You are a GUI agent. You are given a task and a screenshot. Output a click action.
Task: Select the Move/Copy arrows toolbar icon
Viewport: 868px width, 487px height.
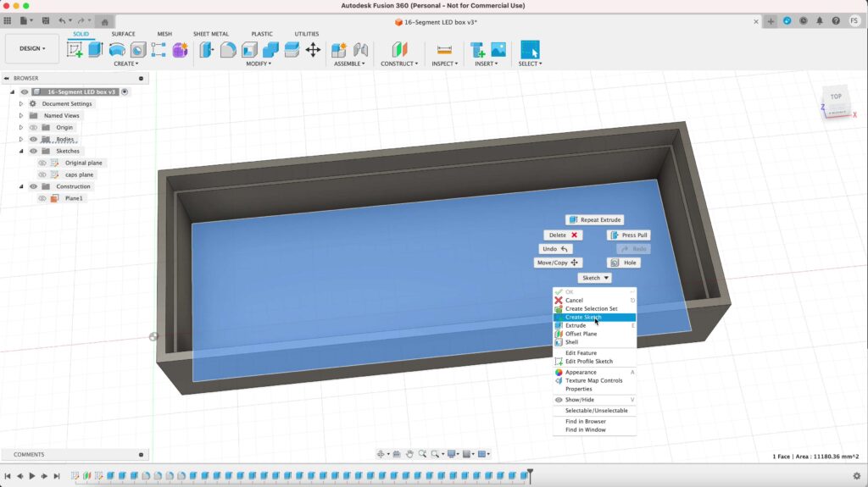[x=313, y=50]
